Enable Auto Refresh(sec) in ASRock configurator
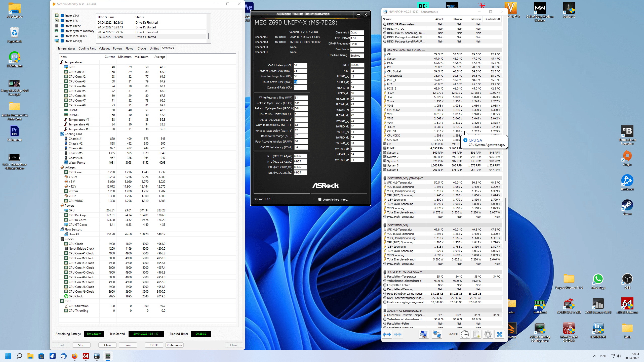Image resolution: width=644 pixels, height=362 pixels. click(320, 199)
